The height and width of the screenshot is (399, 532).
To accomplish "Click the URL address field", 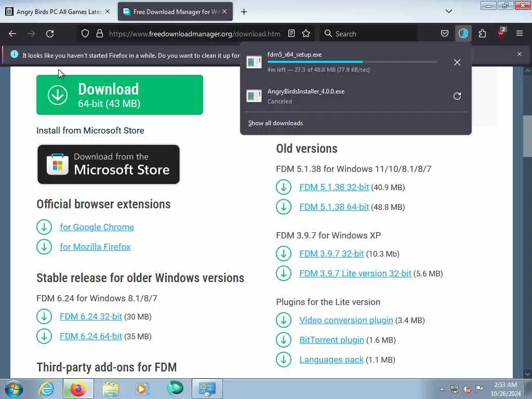I will pos(194,34).
